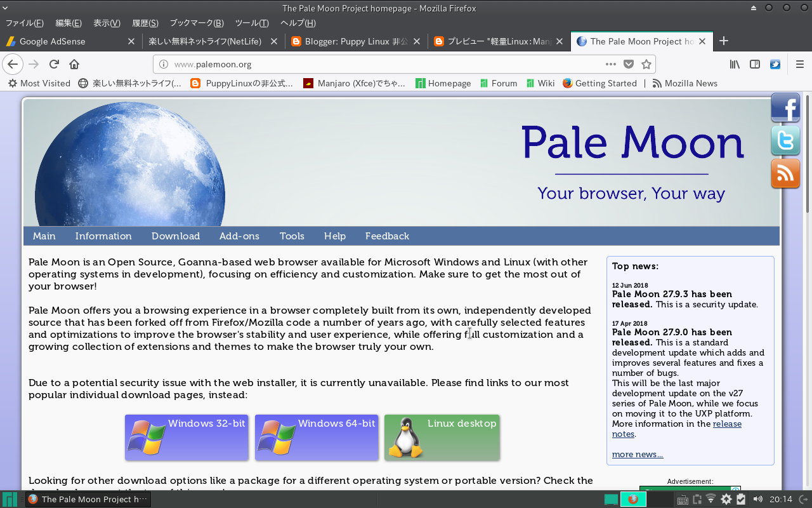Open the 表示(V) menu
The image size is (812, 508).
(x=107, y=23)
